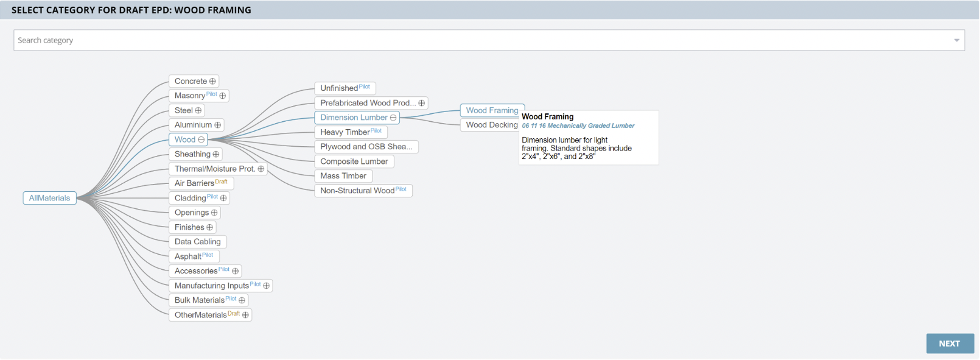Viewport: 980px width, 360px height.
Task: Expand Openings with its plus icon
Action: click(x=214, y=213)
